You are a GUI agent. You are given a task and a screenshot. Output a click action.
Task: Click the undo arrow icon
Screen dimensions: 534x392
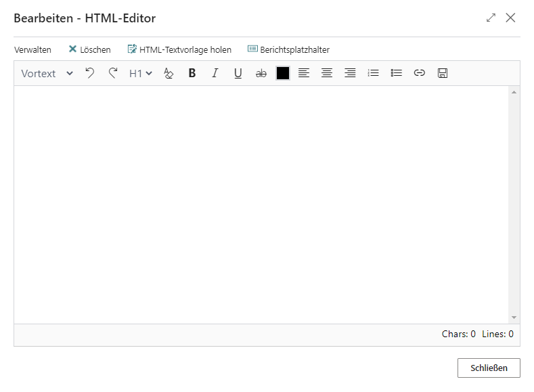tap(89, 73)
